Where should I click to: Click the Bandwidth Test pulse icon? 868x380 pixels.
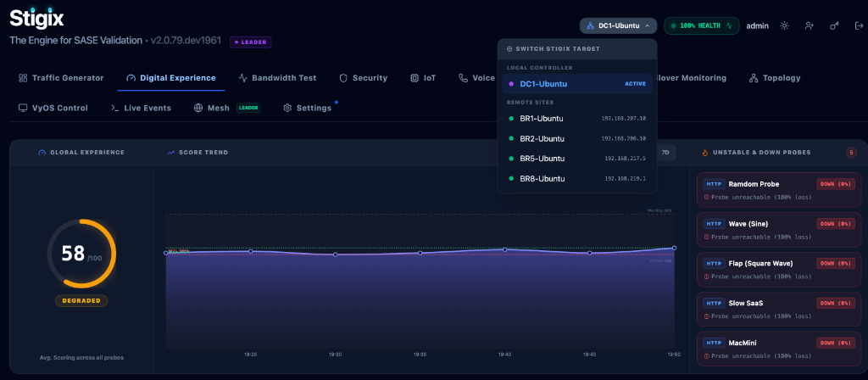click(x=242, y=78)
